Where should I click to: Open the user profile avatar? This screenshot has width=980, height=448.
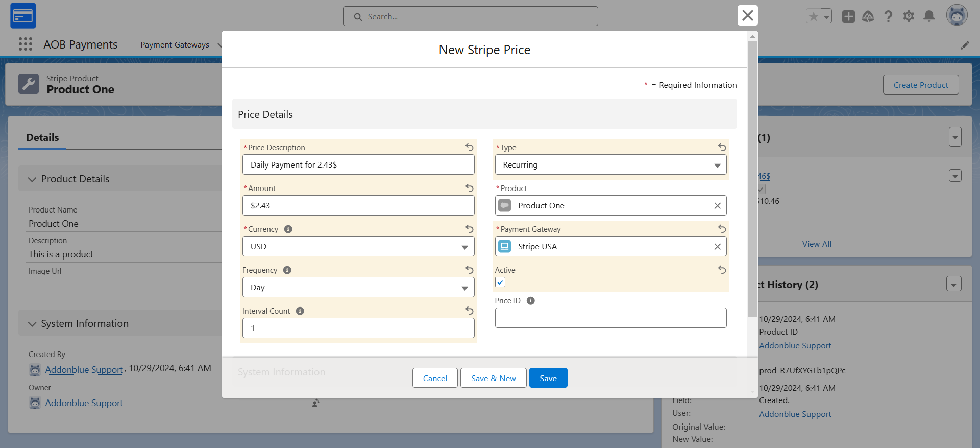(x=957, y=15)
